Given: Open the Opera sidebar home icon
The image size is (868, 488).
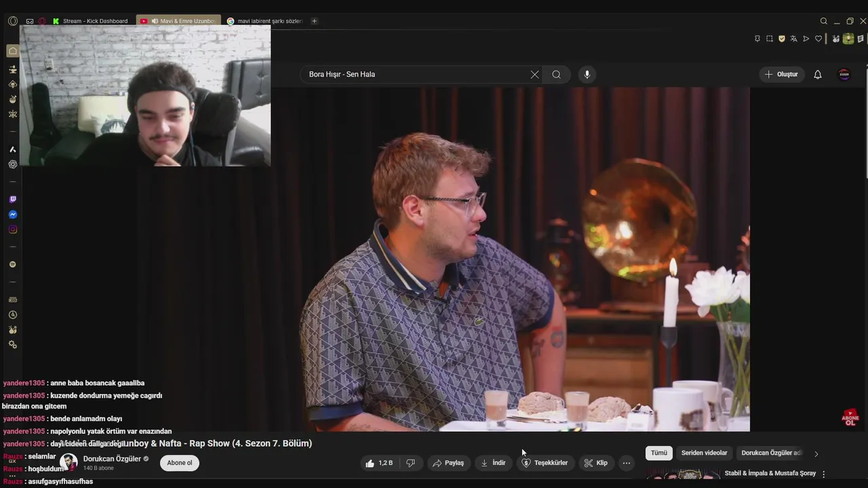Looking at the screenshot, I should 13,51.
